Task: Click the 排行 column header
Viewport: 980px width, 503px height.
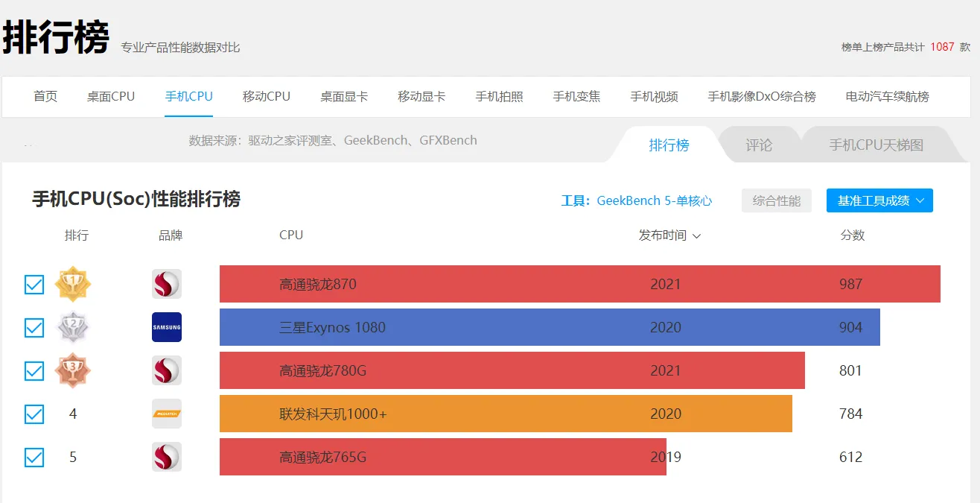Action: [x=77, y=235]
